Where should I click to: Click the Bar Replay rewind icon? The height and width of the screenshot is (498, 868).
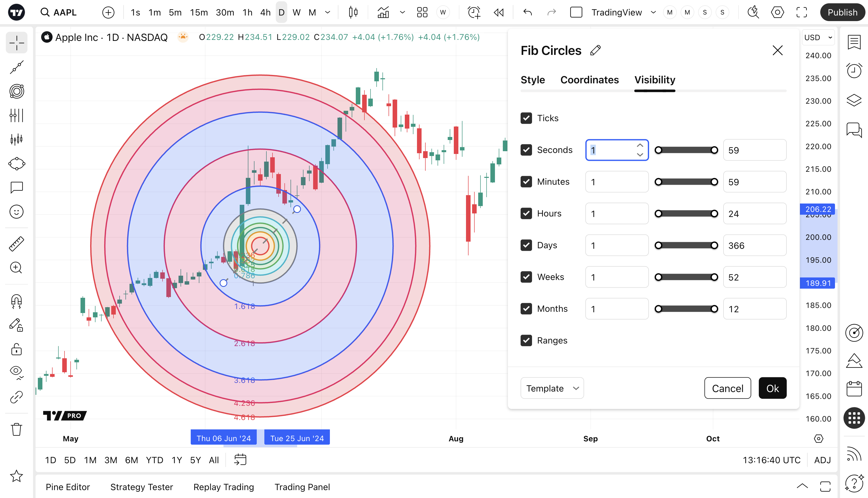pos(499,13)
